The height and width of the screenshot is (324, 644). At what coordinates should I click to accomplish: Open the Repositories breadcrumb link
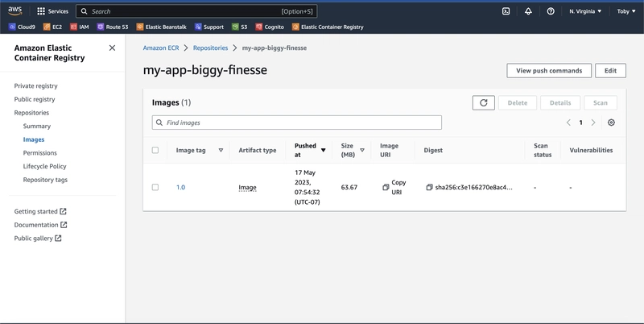[x=210, y=48]
